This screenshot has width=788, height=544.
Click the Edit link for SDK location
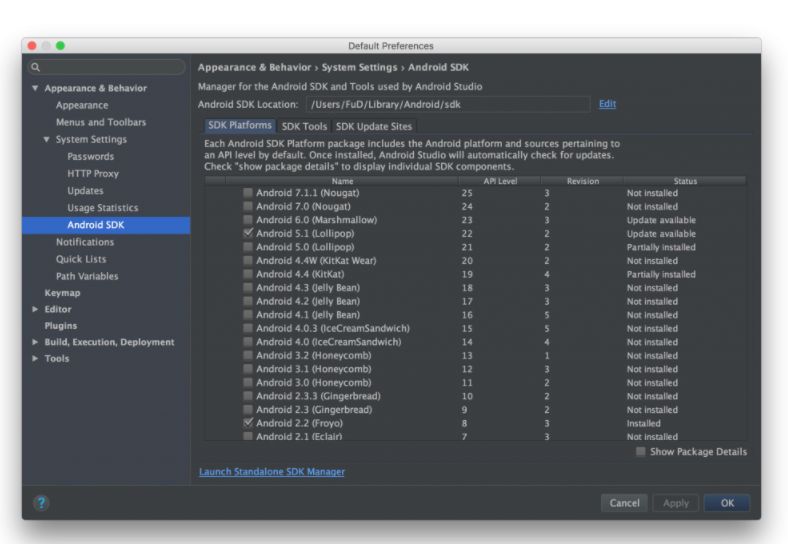point(607,104)
